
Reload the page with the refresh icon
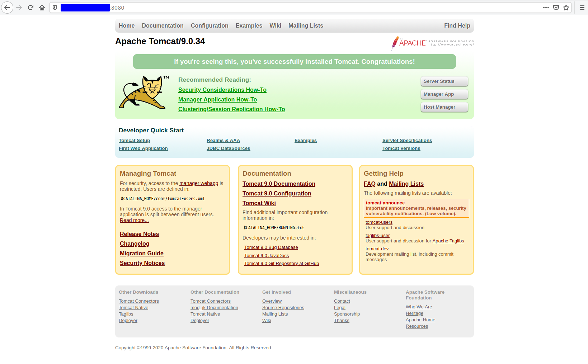(30, 8)
